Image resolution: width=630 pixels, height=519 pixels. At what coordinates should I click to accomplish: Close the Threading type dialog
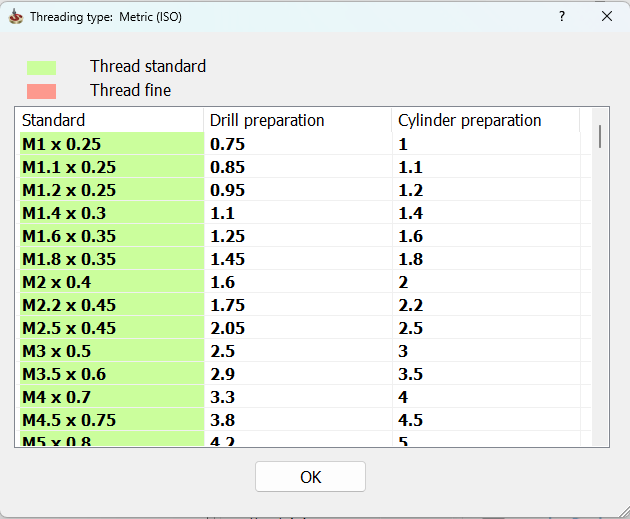coord(607,17)
